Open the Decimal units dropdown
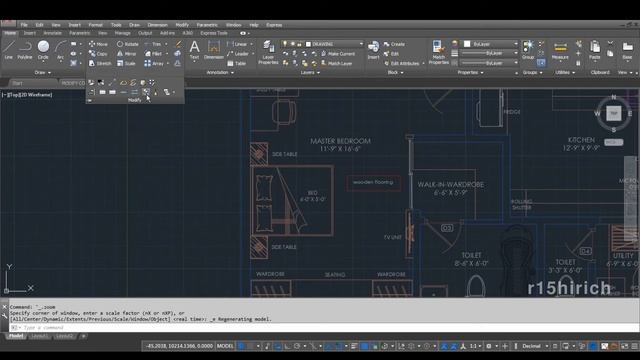The image size is (640, 360). (535, 346)
